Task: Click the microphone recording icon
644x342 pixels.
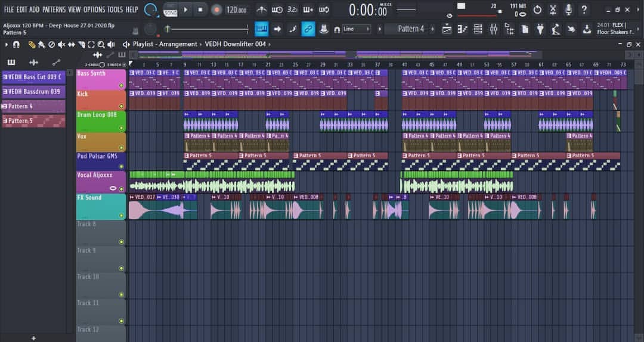Action: pos(568,10)
